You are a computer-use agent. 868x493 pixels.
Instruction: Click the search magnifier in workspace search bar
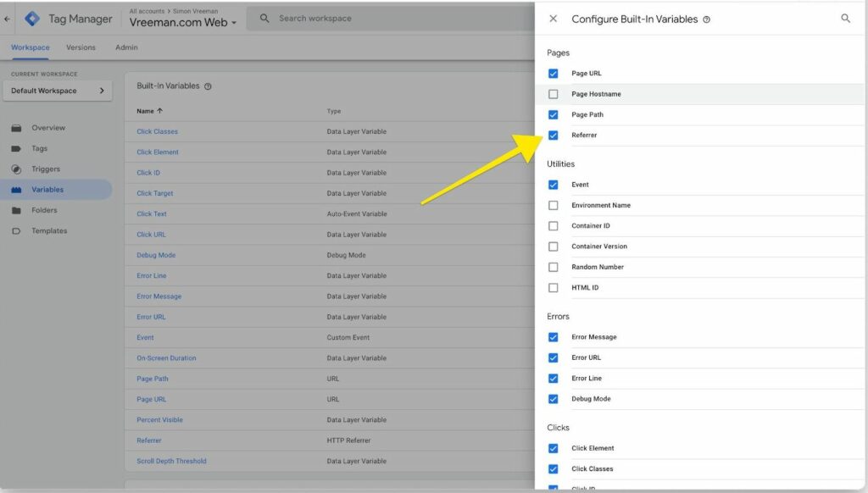(264, 19)
